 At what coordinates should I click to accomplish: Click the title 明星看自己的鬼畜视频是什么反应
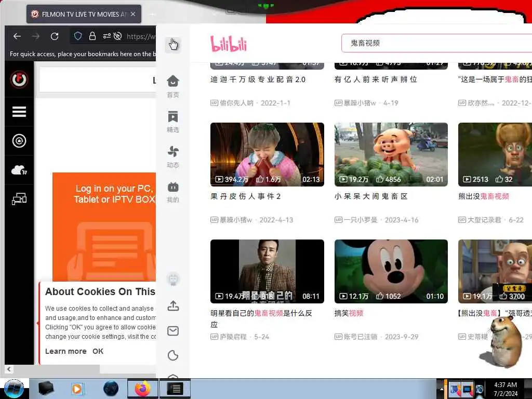pos(261,318)
